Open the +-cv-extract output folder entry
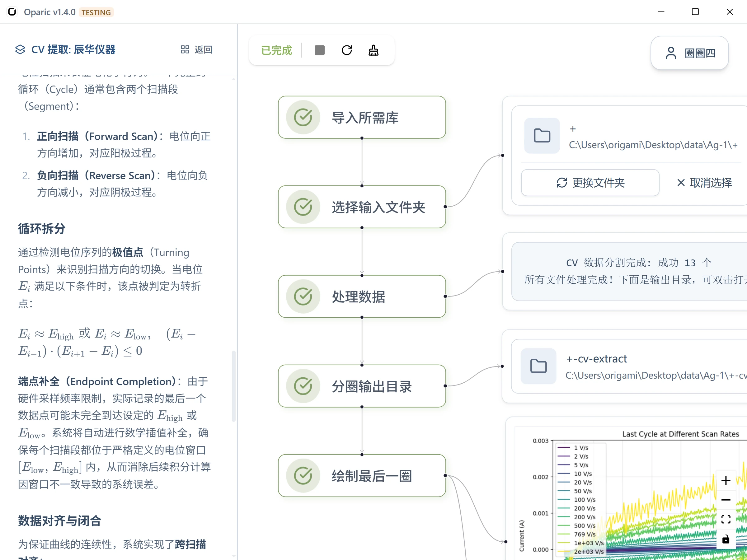The width and height of the screenshot is (747, 560). (x=629, y=366)
